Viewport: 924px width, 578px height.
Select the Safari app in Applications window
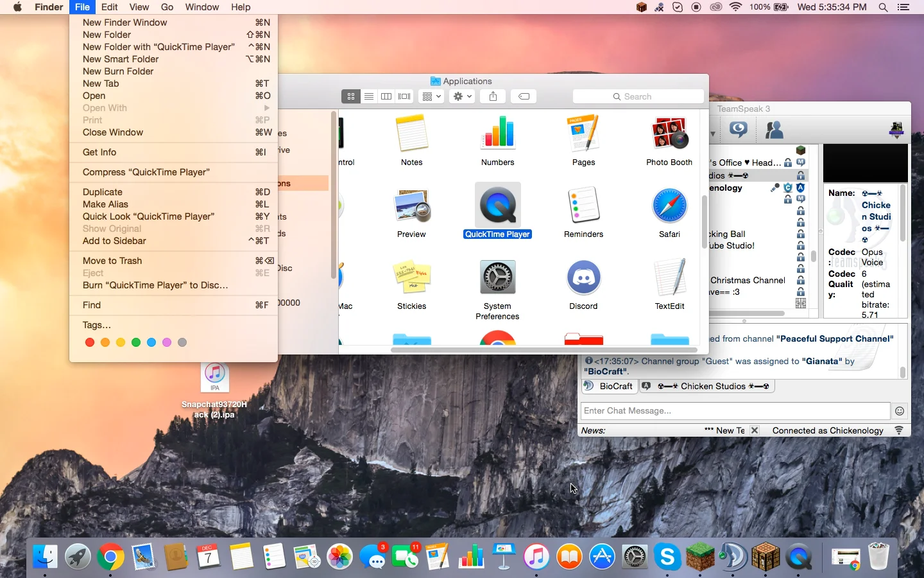(669, 213)
